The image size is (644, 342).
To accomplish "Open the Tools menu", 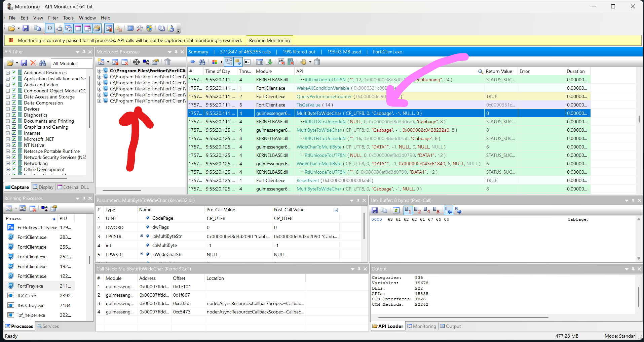I will click(x=68, y=18).
